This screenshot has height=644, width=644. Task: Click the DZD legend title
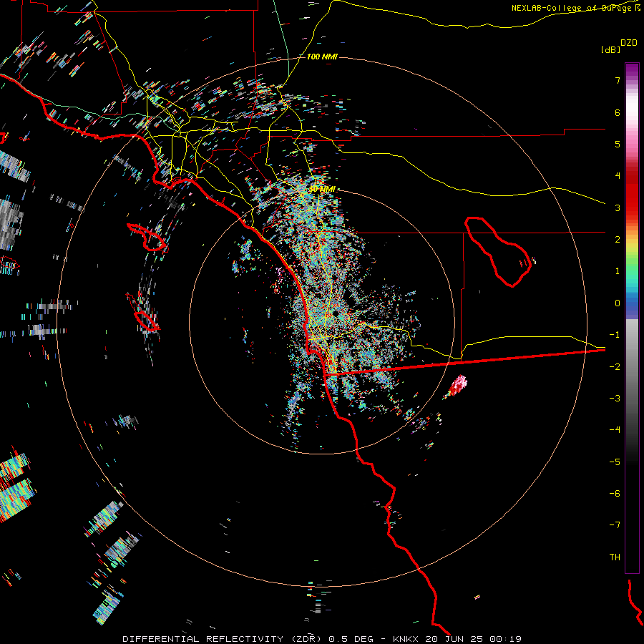point(629,42)
